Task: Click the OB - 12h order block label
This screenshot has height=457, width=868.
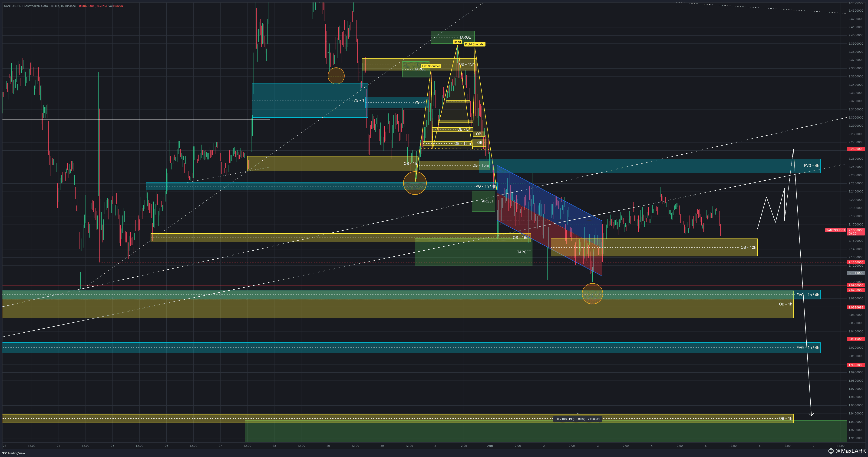Action: (x=748, y=247)
